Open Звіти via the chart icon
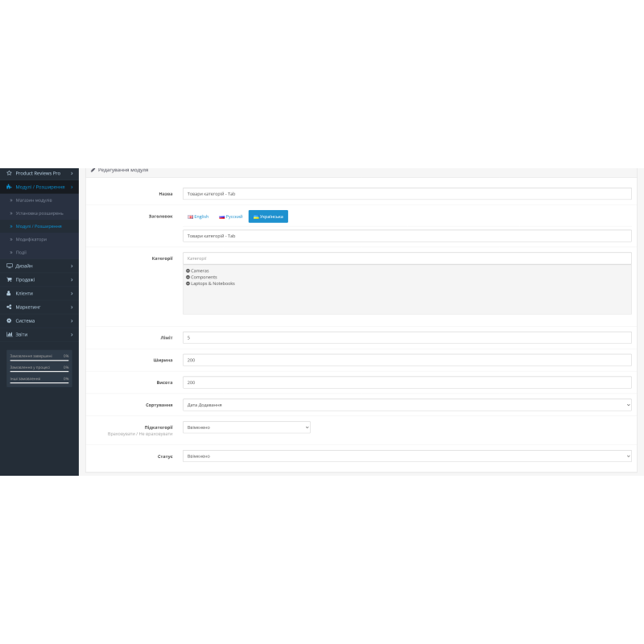Viewport: 644px width, 644px height. pyautogui.click(x=8, y=333)
